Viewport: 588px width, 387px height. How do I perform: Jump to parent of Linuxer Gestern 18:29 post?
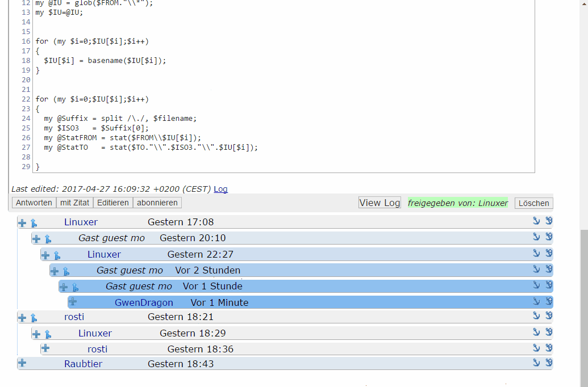click(48, 334)
